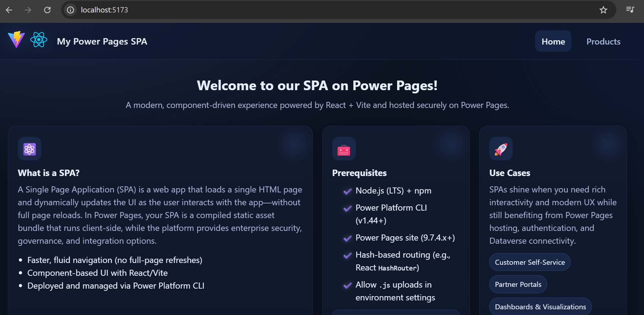Click checkmark beside Node.js (LTS) + npm
644x315 pixels.
click(347, 191)
